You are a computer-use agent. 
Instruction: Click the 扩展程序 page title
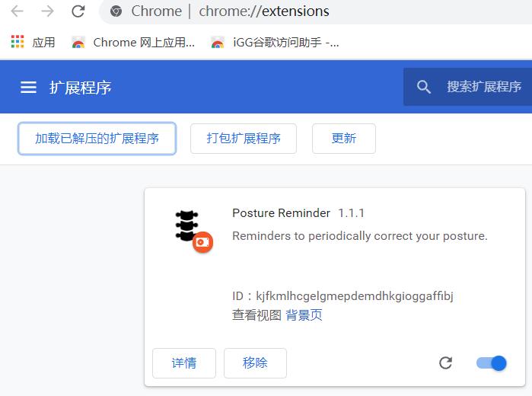(x=81, y=88)
